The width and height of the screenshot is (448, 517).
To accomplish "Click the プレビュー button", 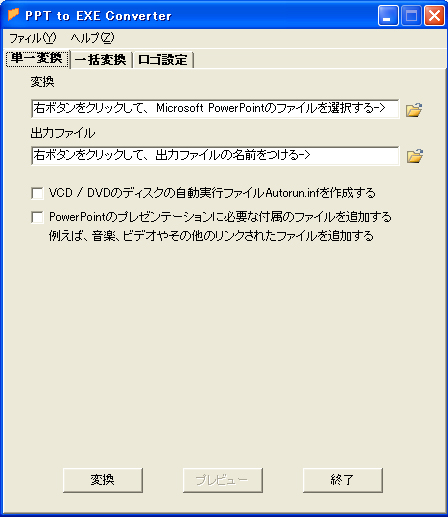I will [x=223, y=480].
